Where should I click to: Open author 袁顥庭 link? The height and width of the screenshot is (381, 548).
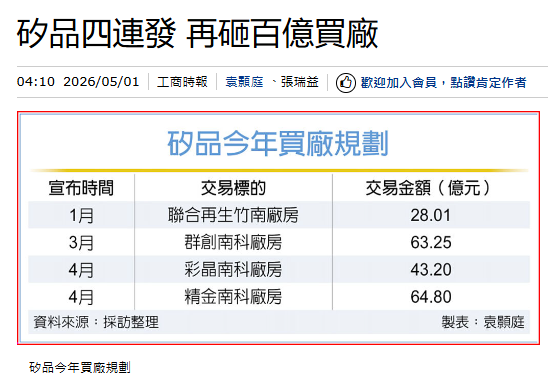coord(244,82)
